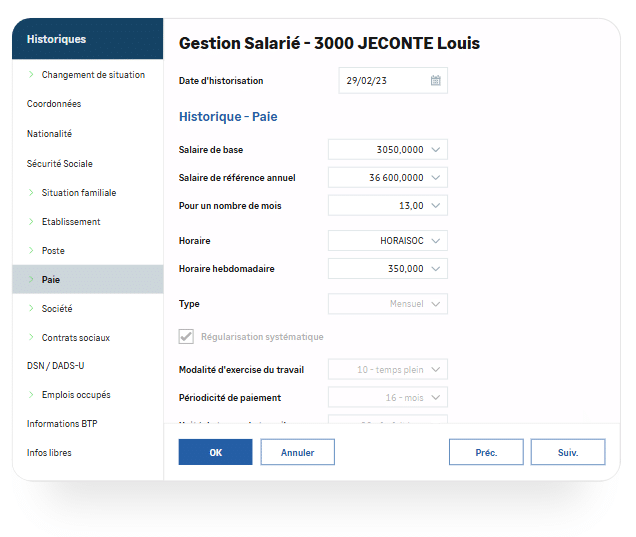Expand chevron beside Contrats sociaux
Image resolution: width=636 pixels, height=537 pixels.
(31, 337)
